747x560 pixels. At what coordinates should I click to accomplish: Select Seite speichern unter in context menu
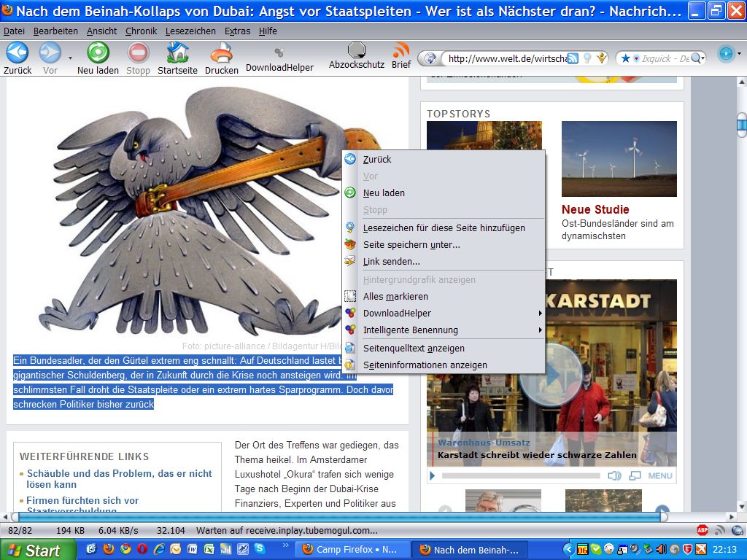(x=411, y=245)
